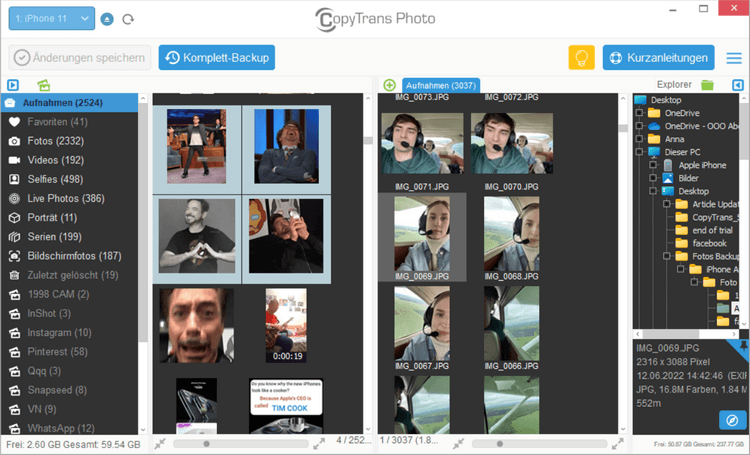Click the Serien burst icon
750x455 pixels.
point(14,236)
